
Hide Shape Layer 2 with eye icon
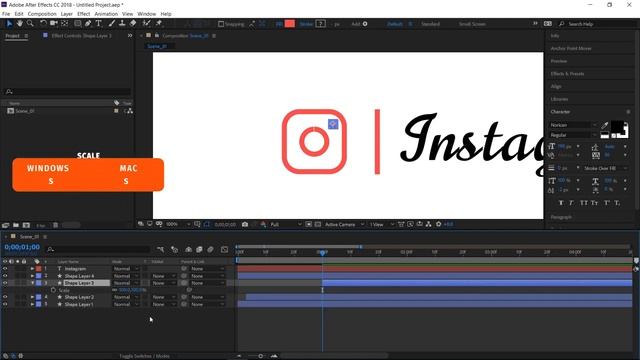(x=5, y=297)
